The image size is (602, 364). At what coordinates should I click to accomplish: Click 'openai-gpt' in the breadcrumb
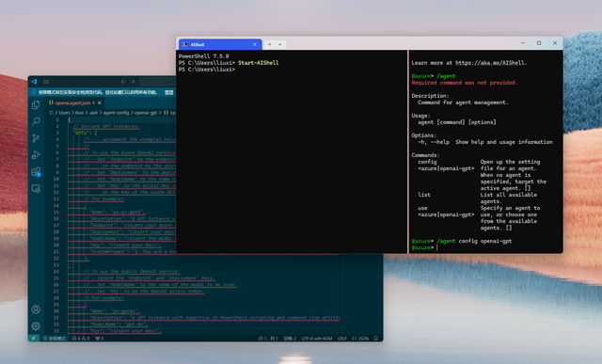pos(146,113)
